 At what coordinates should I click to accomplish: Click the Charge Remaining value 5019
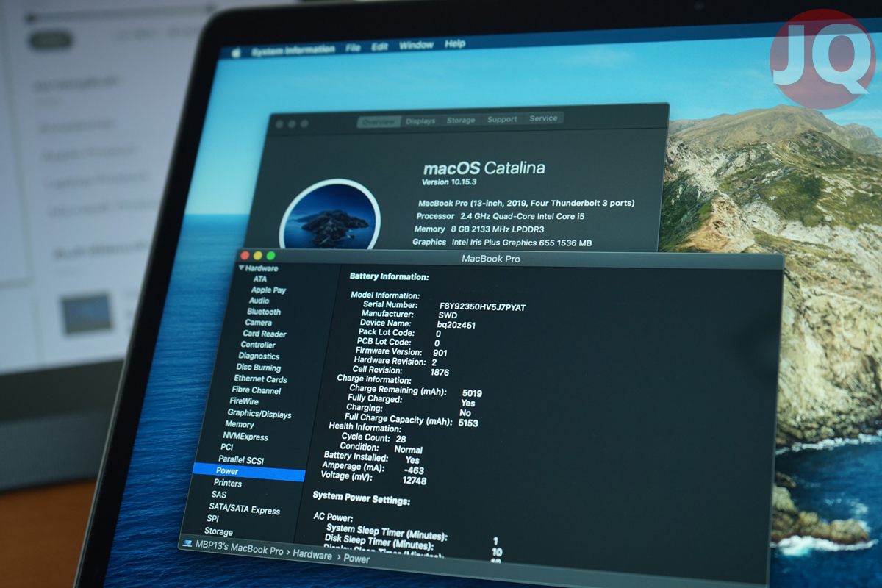(472, 393)
